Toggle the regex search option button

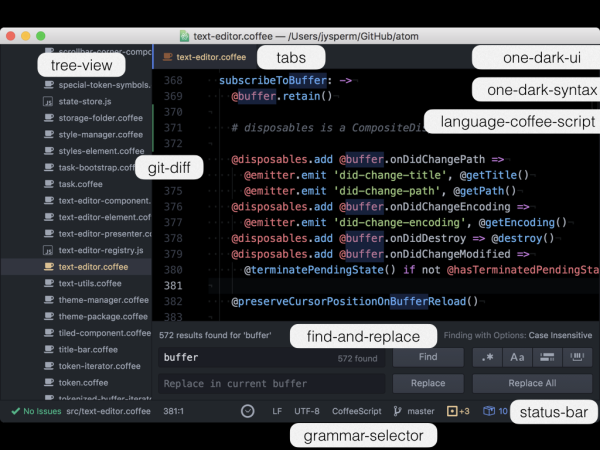[487, 357]
